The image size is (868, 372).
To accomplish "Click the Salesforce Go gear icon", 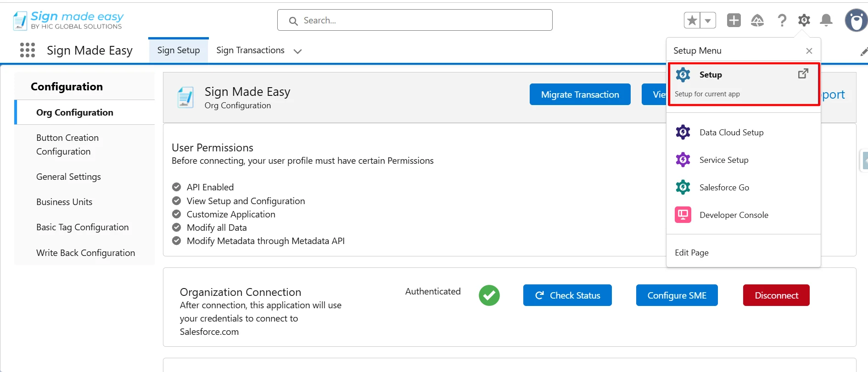I will [x=683, y=187].
